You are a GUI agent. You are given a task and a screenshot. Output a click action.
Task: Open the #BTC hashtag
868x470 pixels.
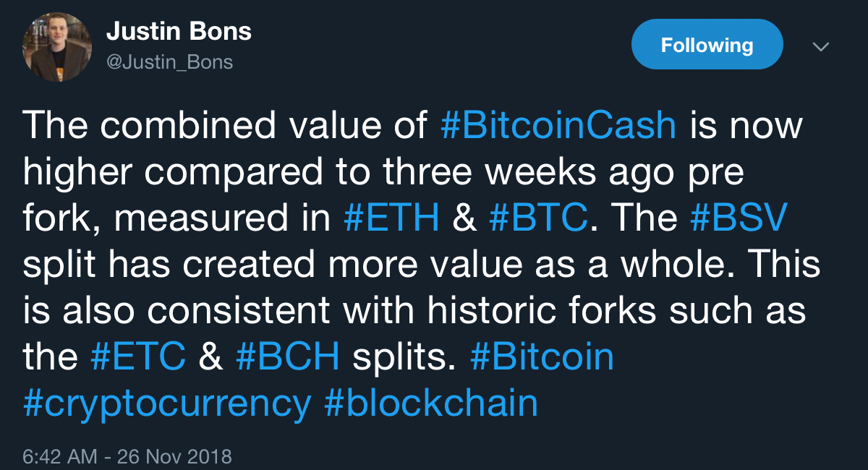[x=537, y=219]
